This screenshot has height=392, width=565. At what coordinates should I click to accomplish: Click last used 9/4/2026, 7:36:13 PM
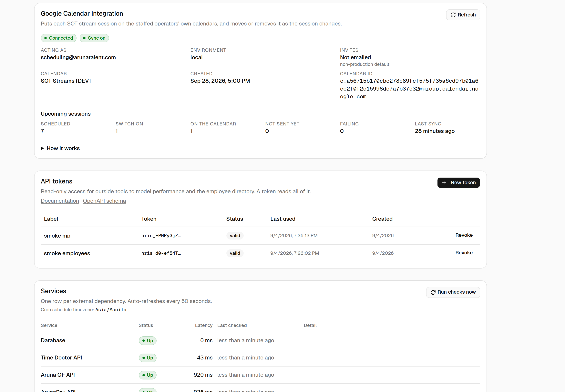[x=294, y=236]
